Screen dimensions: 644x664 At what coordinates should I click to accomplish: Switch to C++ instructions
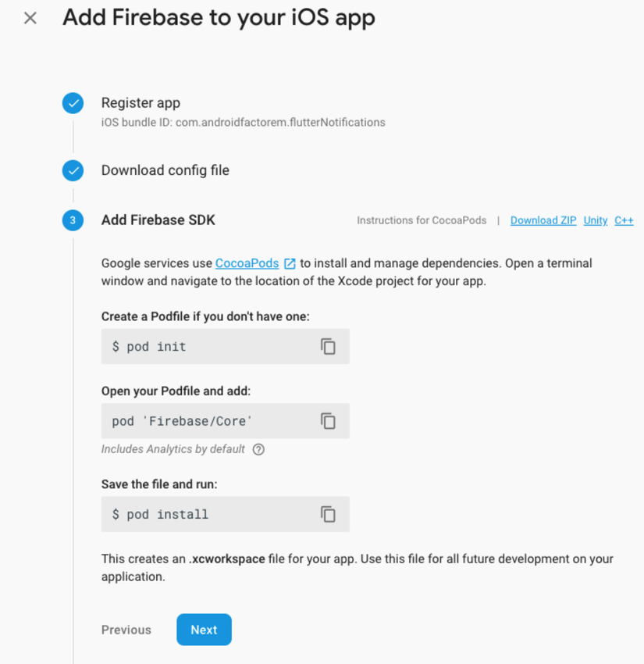624,220
